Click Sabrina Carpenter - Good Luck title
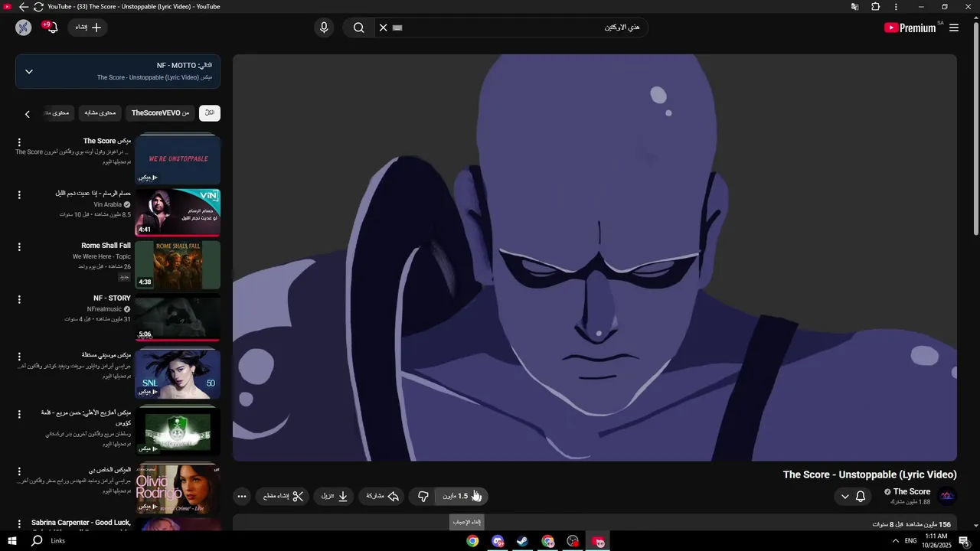 81,523
